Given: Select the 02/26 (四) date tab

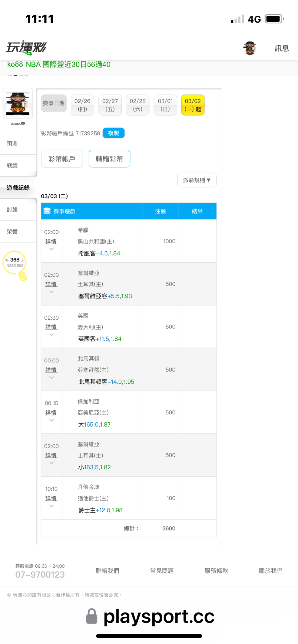Looking at the screenshot, I should click(x=83, y=105).
